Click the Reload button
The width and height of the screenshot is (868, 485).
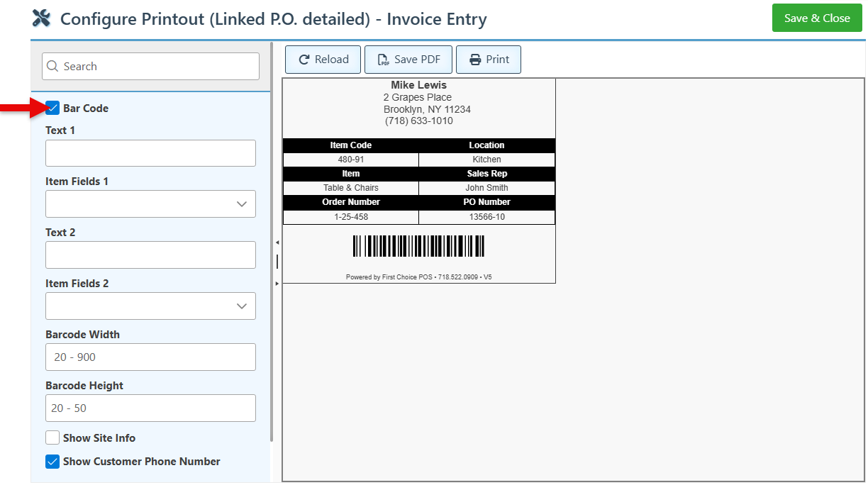323,60
